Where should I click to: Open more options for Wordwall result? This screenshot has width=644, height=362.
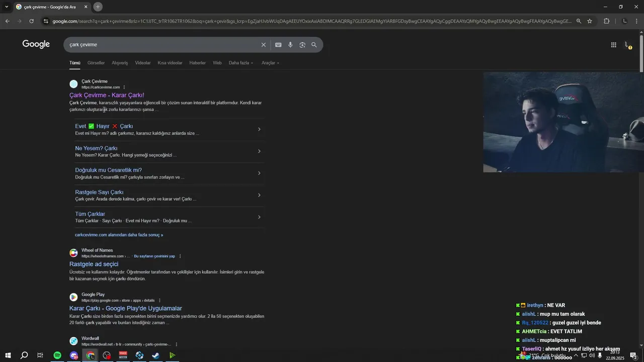176,344
